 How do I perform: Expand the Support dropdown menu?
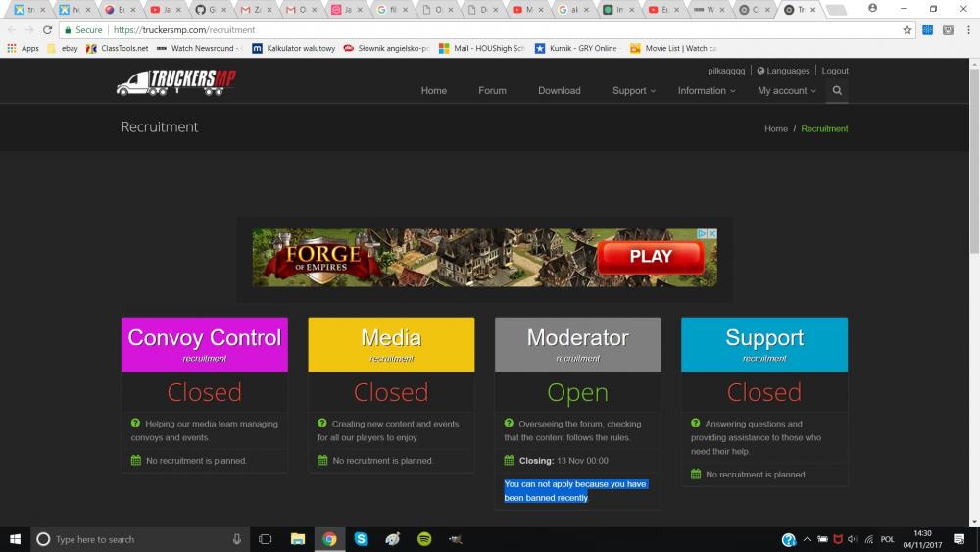click(x=634, y=90)
